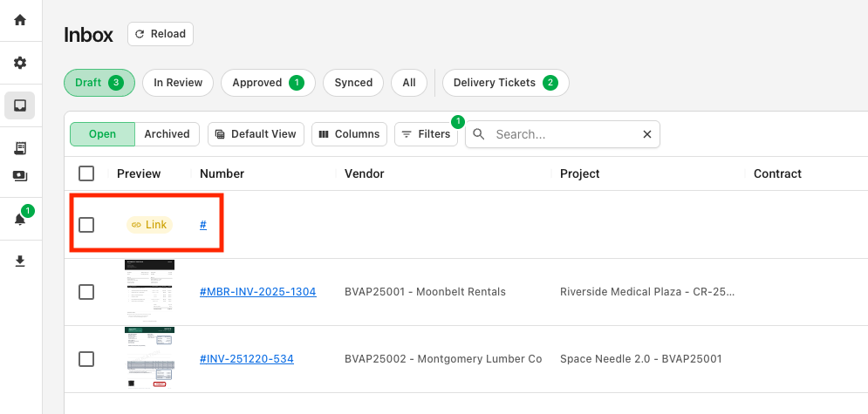
Task: Check the box for MBR-INV-2025-1304 row
Action: pos(86,292)
